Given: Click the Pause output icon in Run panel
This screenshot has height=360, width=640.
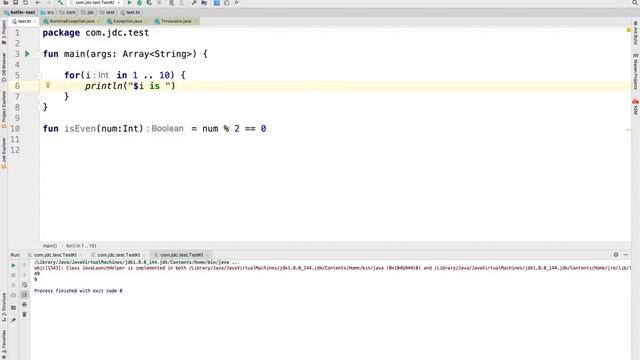Looking at the screenshot, I should (x=13, y=285).
